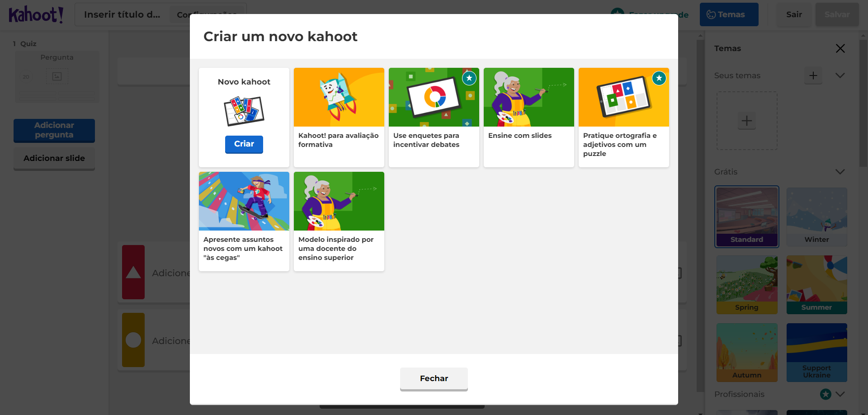This screenshot has height=415, width=868.
Task: Collapse the Seus temas section
Action: tap(840, 75)
